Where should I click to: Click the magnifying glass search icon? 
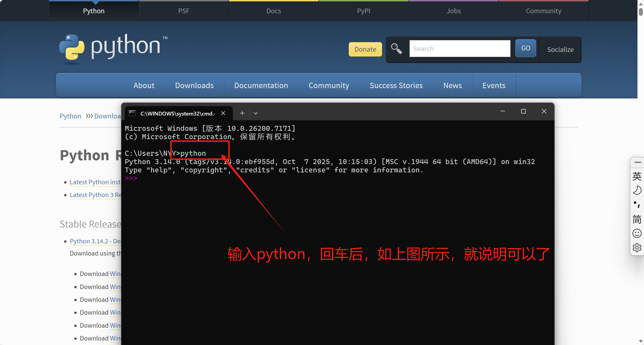[396, 49]
